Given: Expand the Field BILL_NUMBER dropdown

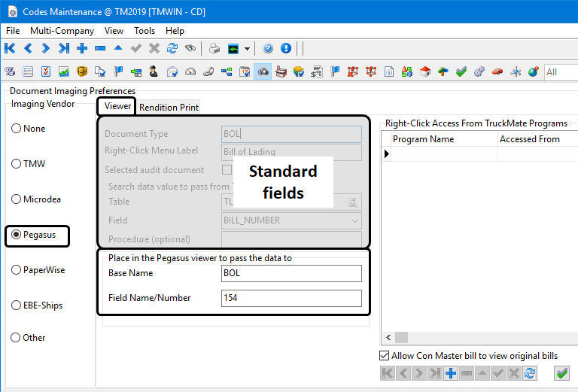Looking at the screenshot, I should click(x=355, y=220).
